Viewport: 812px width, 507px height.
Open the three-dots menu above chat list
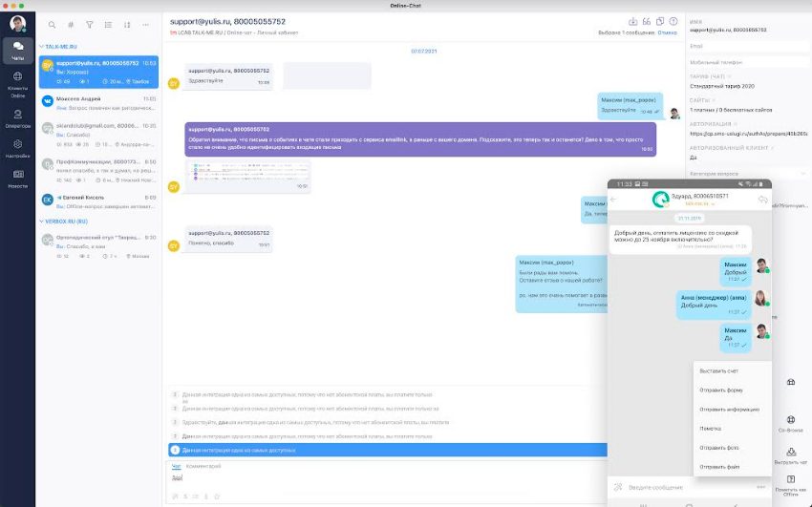coord(145,24)
